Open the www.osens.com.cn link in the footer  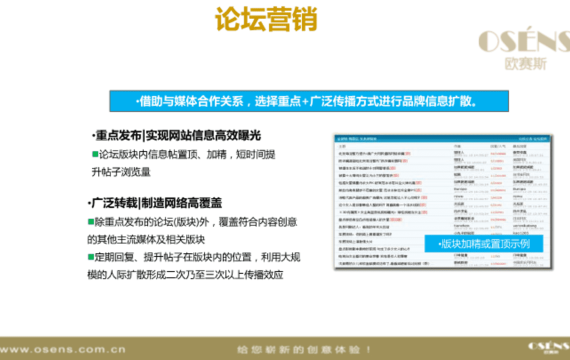(x=63, y=349)
